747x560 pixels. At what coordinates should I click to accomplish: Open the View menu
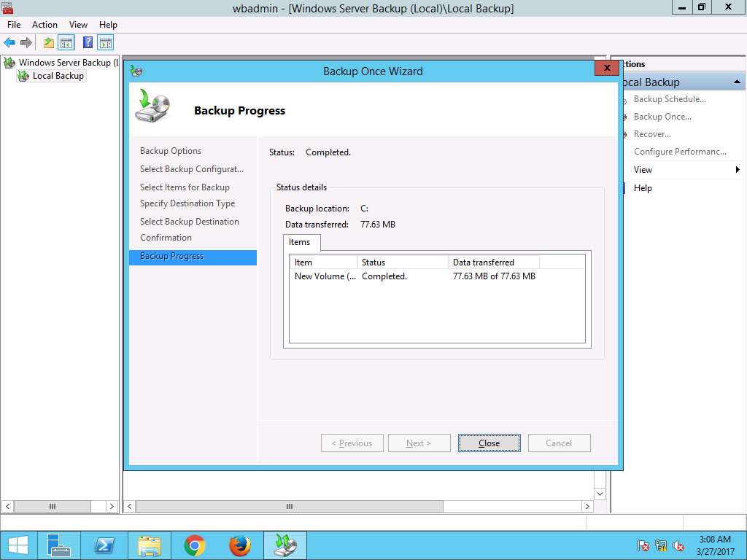[x=78, y=25]
